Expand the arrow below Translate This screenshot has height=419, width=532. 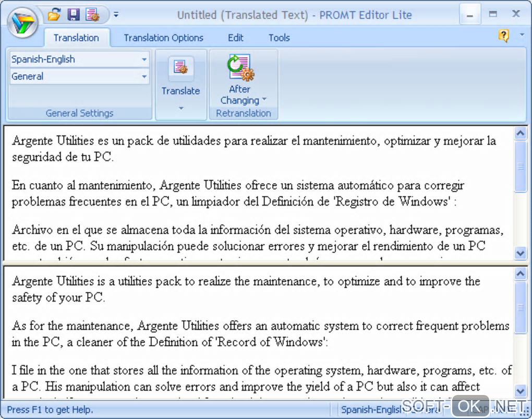pos(181,109)
